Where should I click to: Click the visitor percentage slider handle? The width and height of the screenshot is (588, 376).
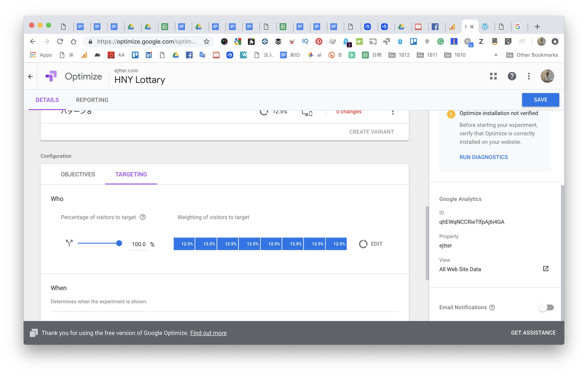coord(119,243)
